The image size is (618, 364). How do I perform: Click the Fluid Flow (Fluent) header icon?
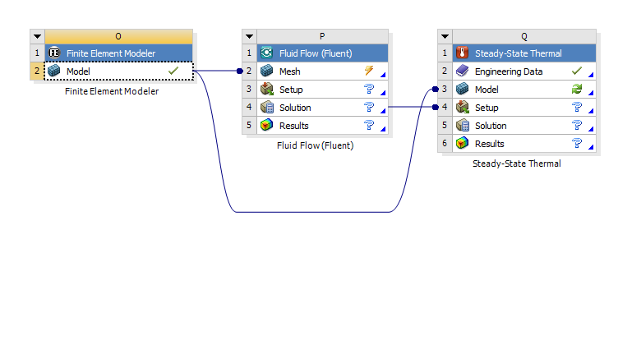click(x=267, y=53)
